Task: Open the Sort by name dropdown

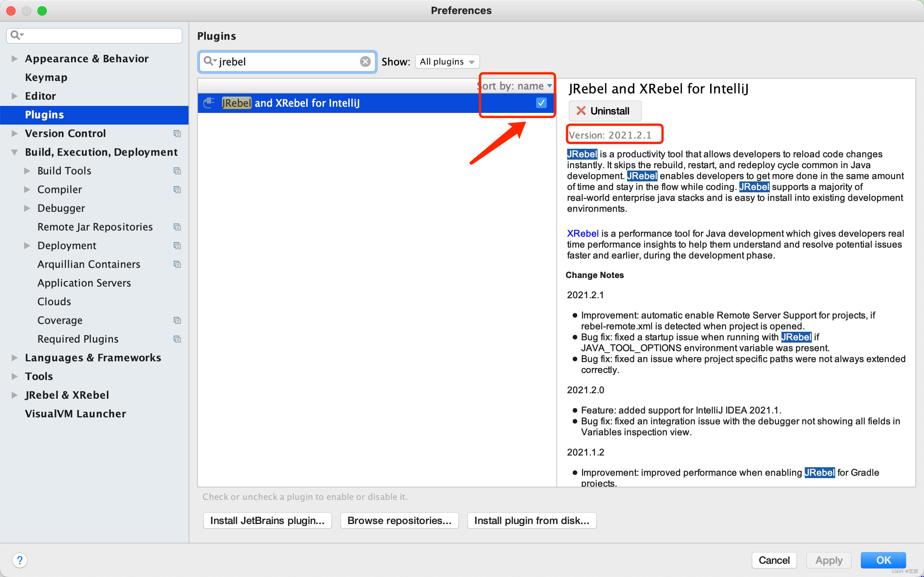Action: [x=515, y=86]
